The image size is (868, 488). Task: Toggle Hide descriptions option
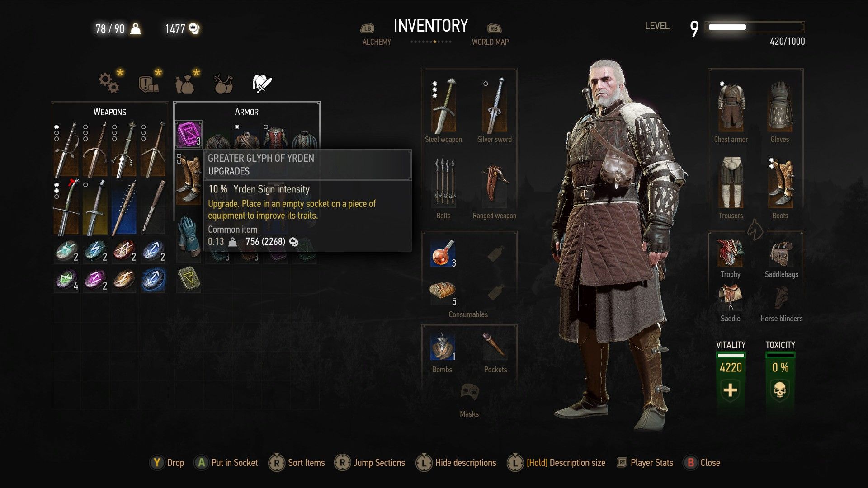tap(456, 463)
